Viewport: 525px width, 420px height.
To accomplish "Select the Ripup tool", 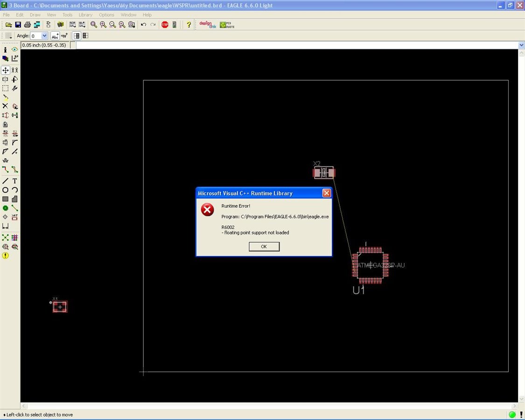I will pyautogui.click(x=15, y=169).
